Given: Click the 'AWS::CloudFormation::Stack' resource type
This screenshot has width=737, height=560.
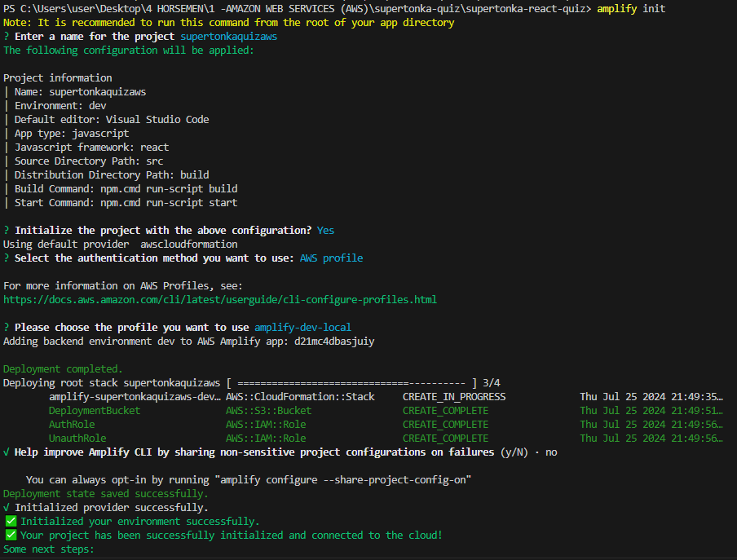Looking at the screenshot, I should pos(300,397).
